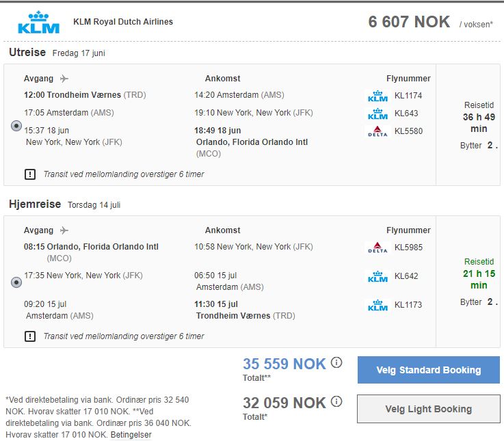
Task: Click the KLM Royal Dutch Airlines header logo
Action: click(38, 22)
